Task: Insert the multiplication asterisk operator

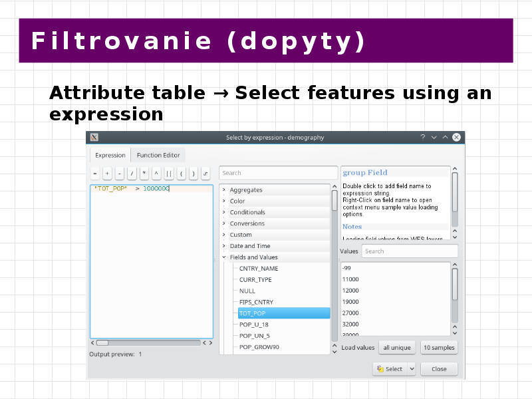Action: coord(144,174)
